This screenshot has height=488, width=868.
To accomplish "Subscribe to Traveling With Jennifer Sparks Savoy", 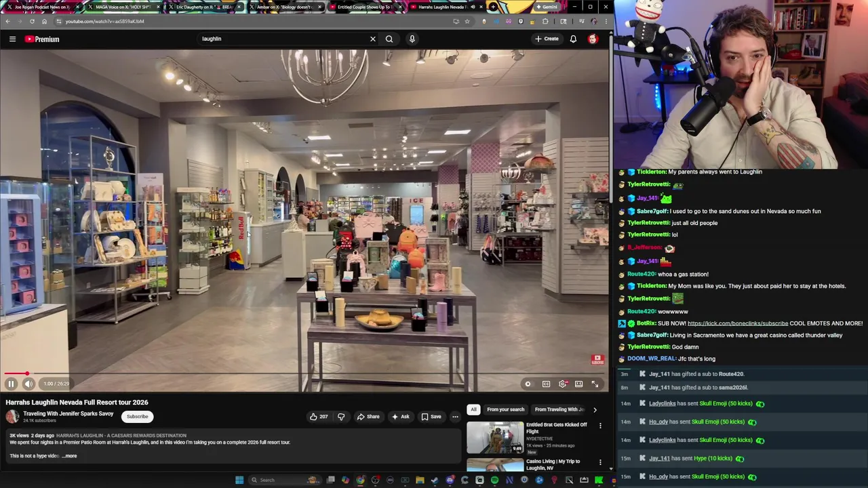I will pos(137,417).
